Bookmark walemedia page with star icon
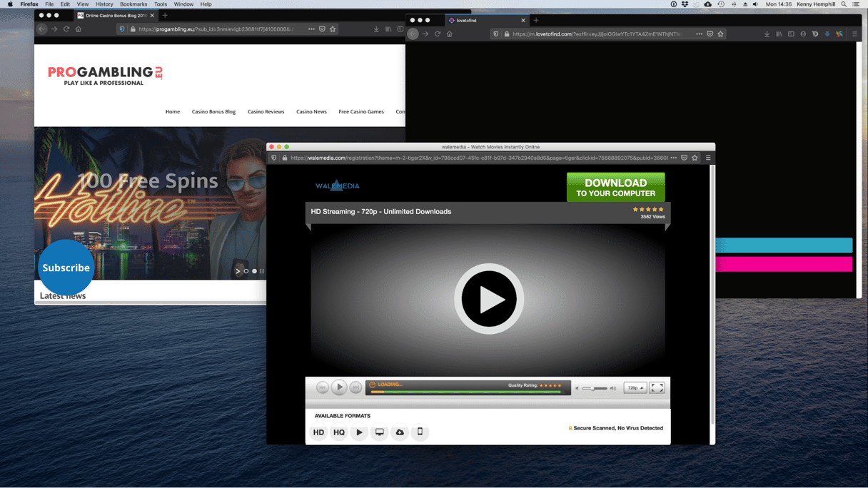The image size is (868, 488). [695, 158]
